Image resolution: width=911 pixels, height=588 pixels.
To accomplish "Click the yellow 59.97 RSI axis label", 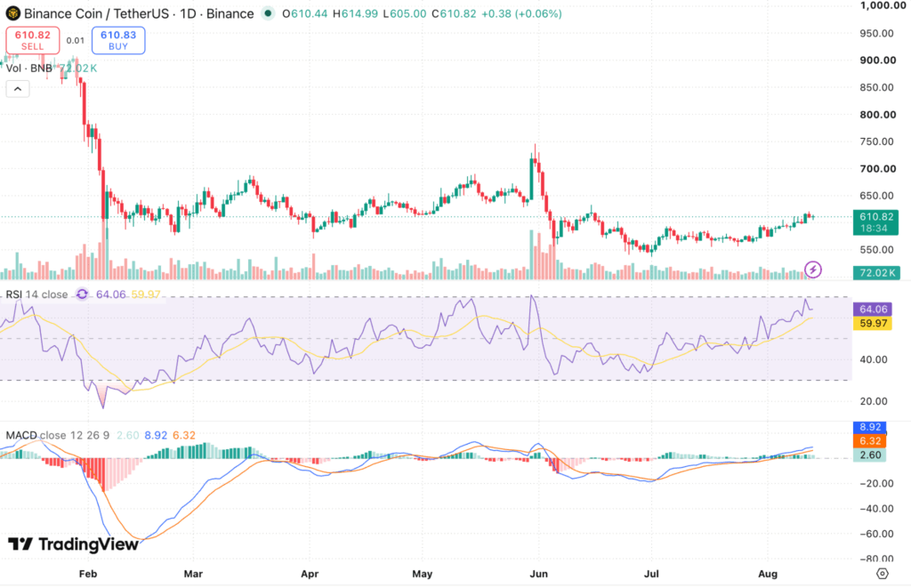I will pos(873,323).
